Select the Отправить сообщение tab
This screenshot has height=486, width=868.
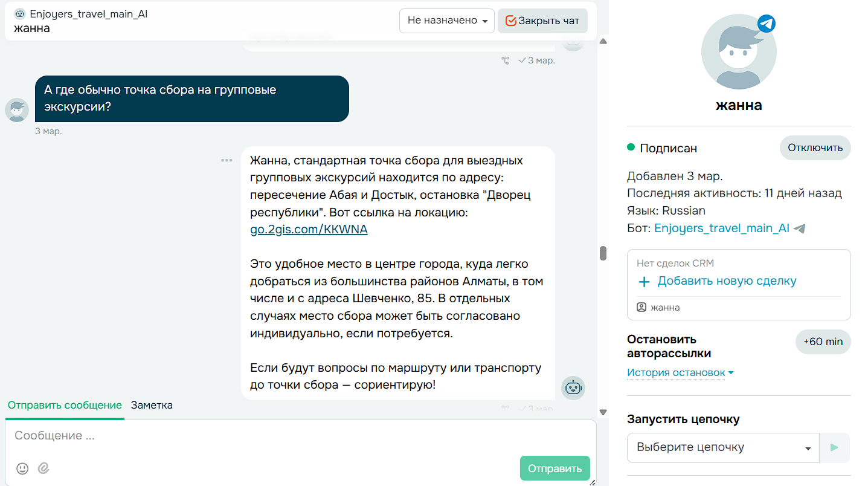click(64, 405)
